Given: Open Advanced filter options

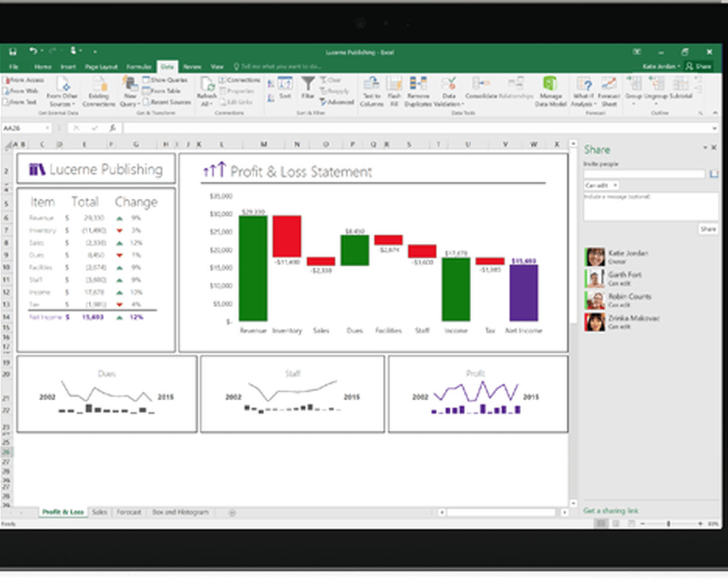Looking at the screenshot, I should click(x=337, y=102).
